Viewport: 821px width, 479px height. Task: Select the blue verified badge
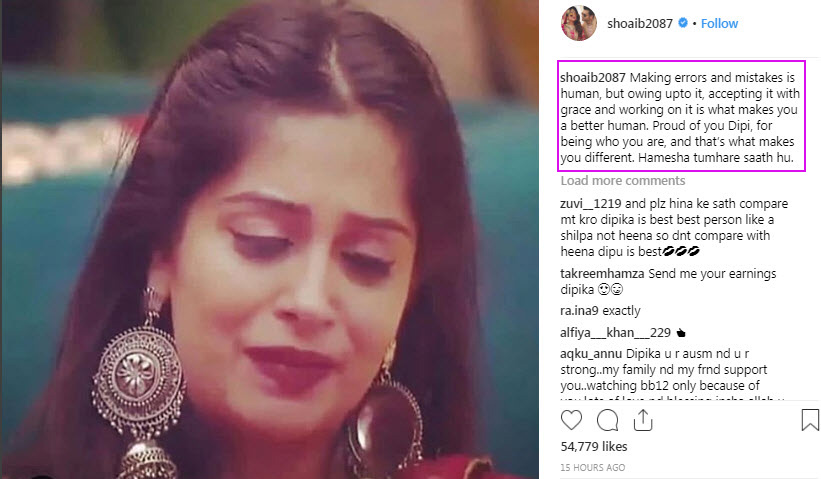pyautogui.click(x=683, y=23)
